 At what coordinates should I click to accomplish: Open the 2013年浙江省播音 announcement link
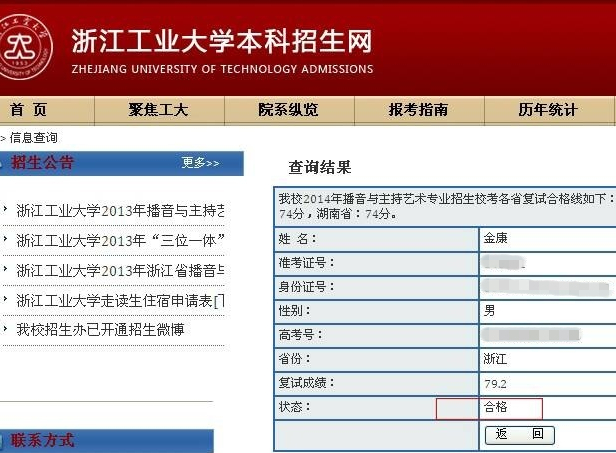click(120, 271)
